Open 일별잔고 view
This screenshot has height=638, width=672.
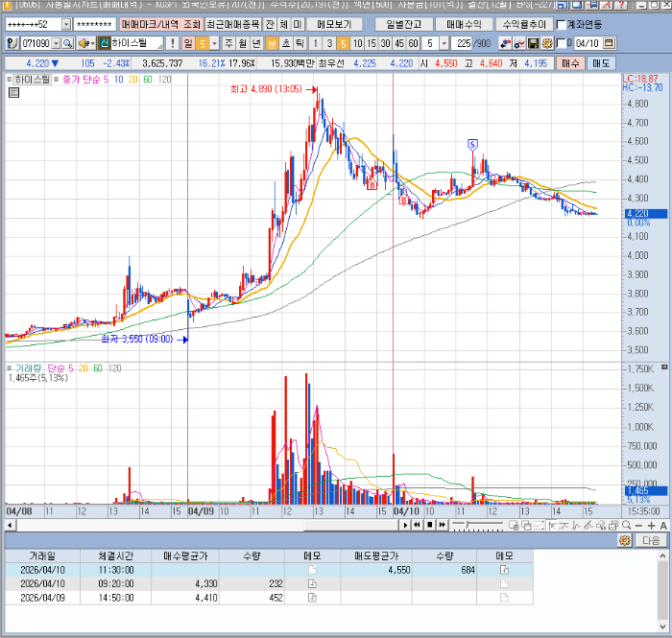[x=404, y=24]
